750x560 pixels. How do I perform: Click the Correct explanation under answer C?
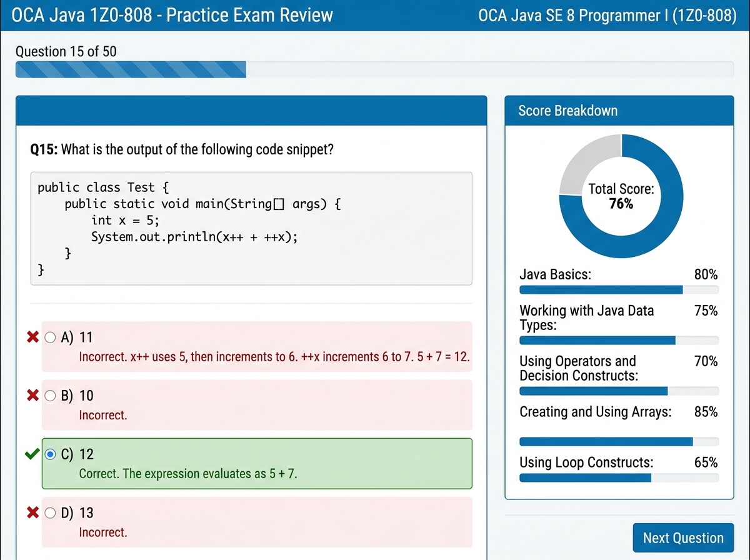point(188,474)
